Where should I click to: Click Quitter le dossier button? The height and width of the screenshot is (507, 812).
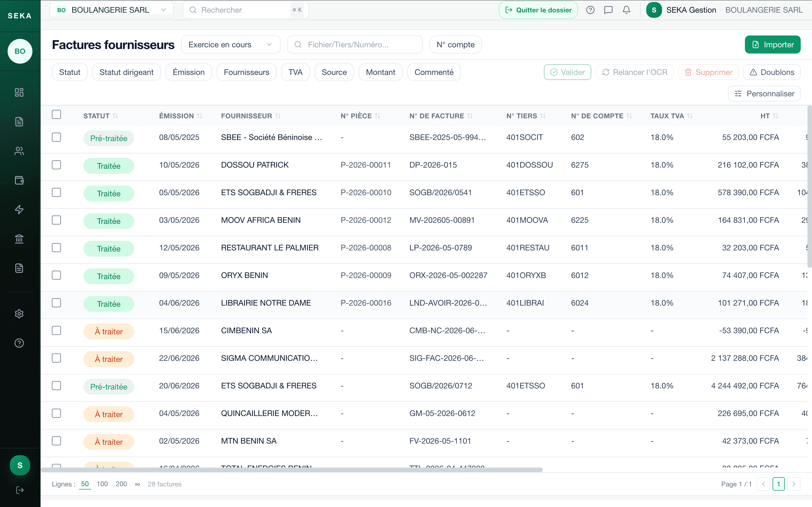(538, 10)
